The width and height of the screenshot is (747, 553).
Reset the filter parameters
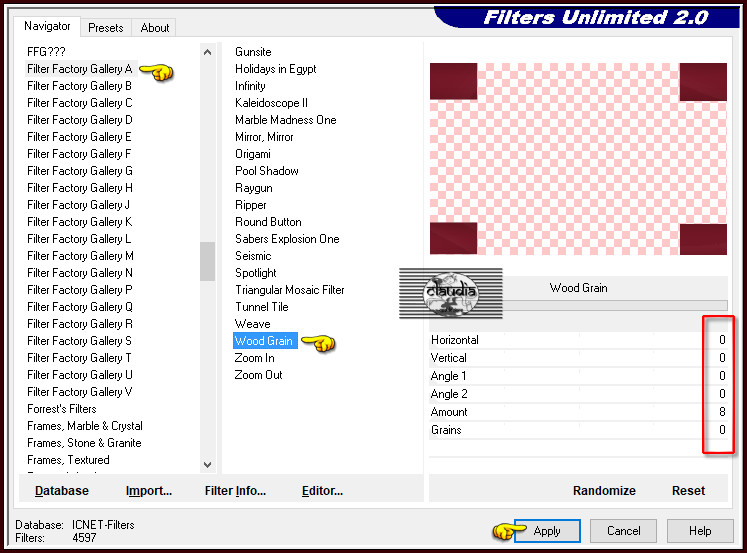pyautogui.click(x=688, y=491)
